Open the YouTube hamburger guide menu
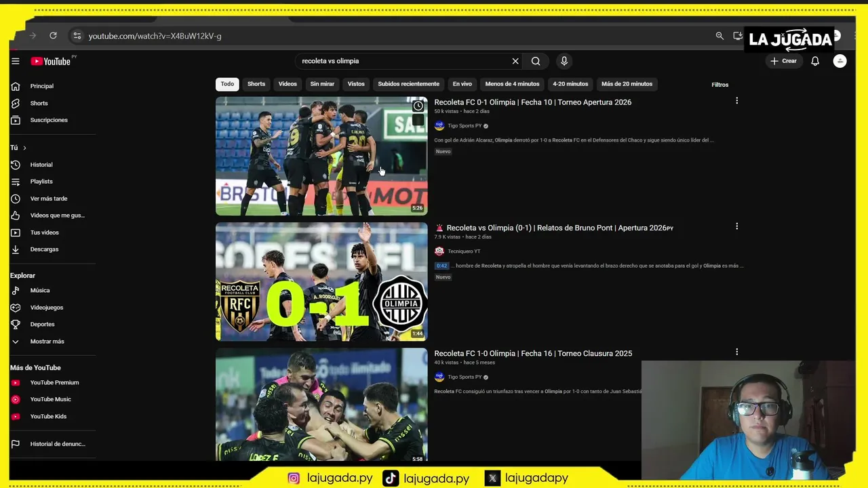Viewport: 868px width, 488px height. (15, 61)
